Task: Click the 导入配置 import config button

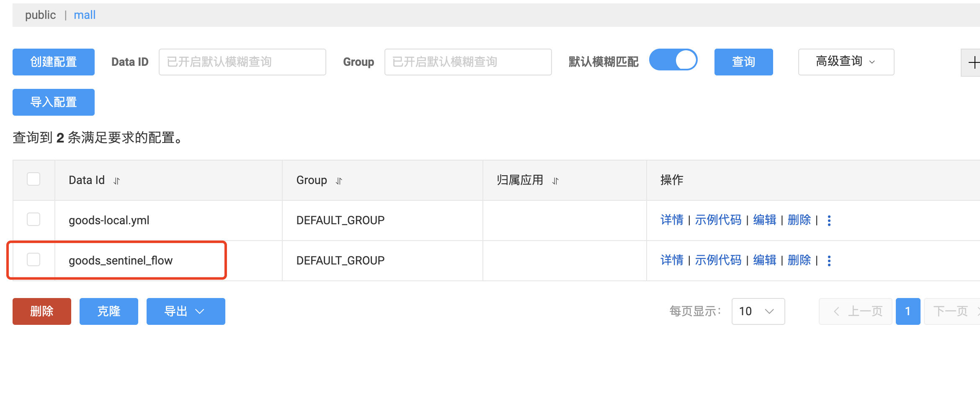Action: pyautogui.click(x=54, y=102)
